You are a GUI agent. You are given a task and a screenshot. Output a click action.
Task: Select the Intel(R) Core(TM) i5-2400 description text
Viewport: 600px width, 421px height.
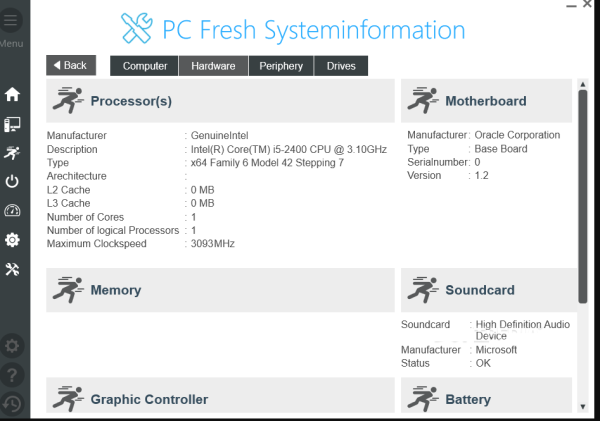[x=289, y=149]
